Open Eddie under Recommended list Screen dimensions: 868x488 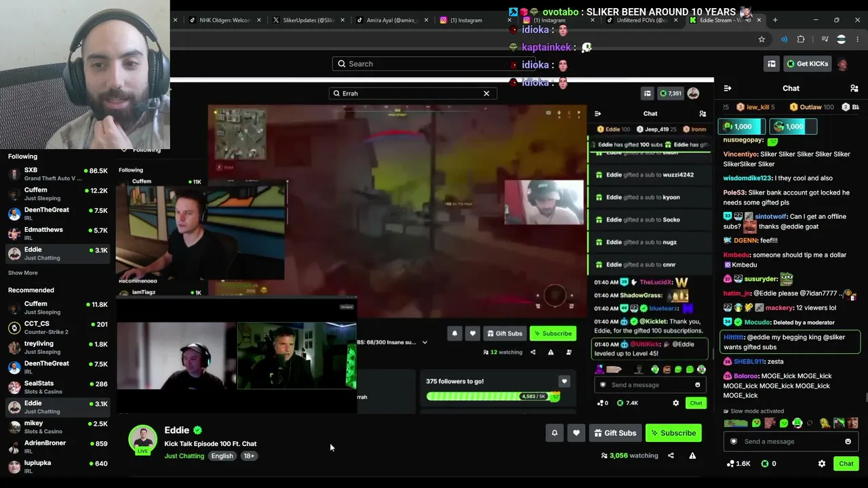pos(58,407)
